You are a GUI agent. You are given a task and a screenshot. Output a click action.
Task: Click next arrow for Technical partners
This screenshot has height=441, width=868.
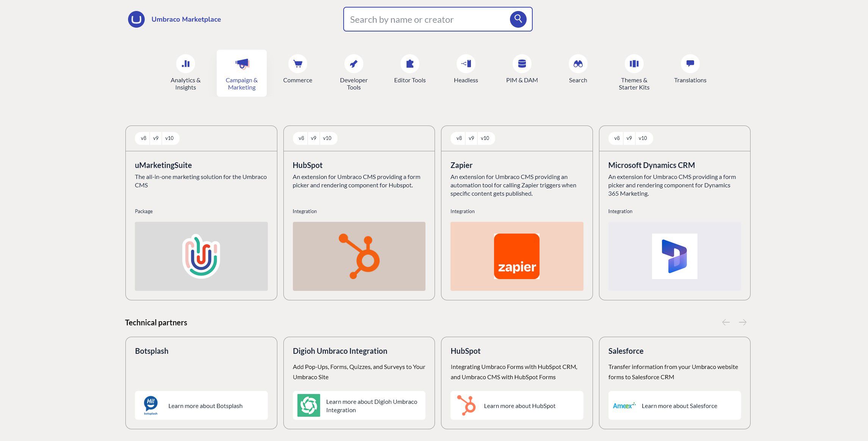pos(742,322)
